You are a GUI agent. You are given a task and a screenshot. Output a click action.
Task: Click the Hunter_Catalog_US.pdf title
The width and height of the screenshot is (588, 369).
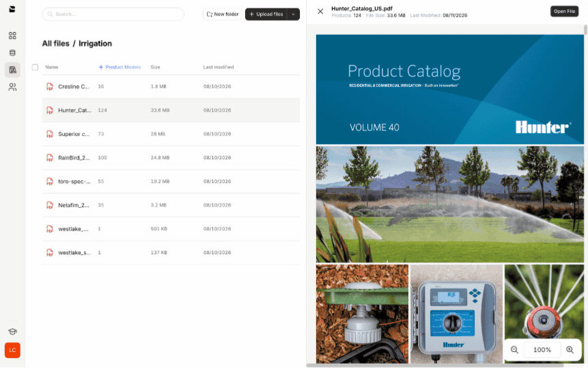pyautogui.click(x=362, y=8)
